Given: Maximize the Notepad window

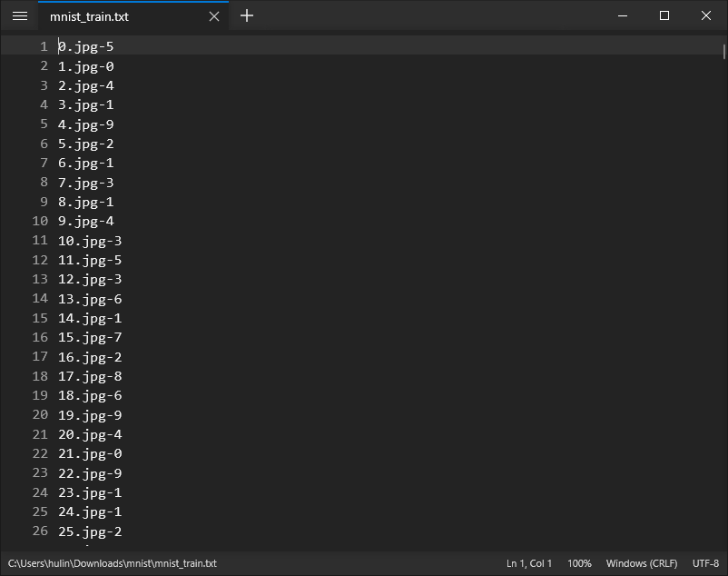Looking at the screenshot, I should (x=664, y=15).
